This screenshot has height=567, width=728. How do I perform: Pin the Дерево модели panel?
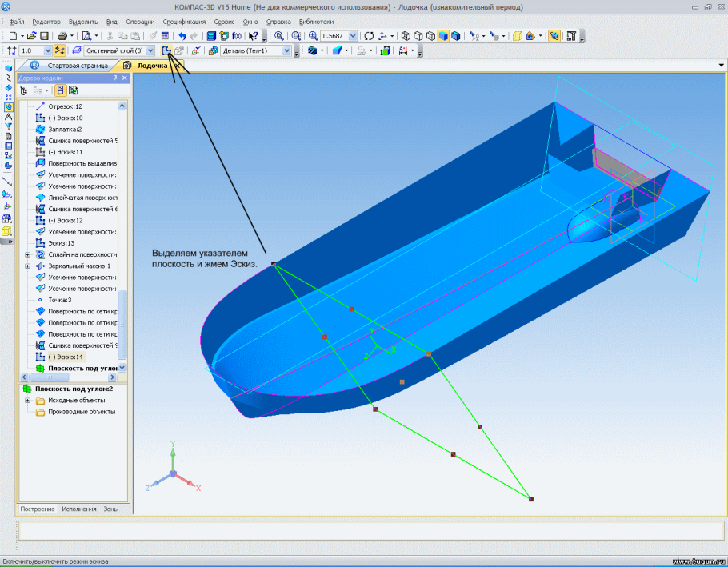tap(114, 78)
